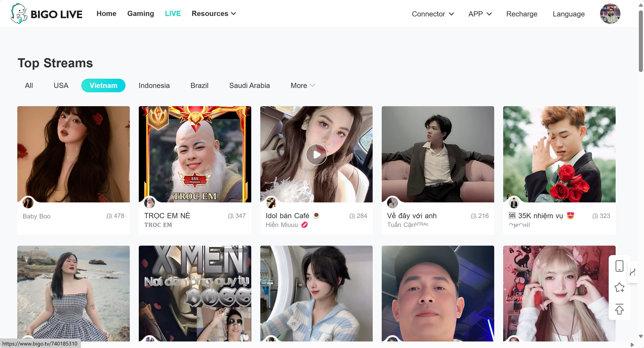Switch to the USA tab

pyautogui.click(x=61, y=85)
